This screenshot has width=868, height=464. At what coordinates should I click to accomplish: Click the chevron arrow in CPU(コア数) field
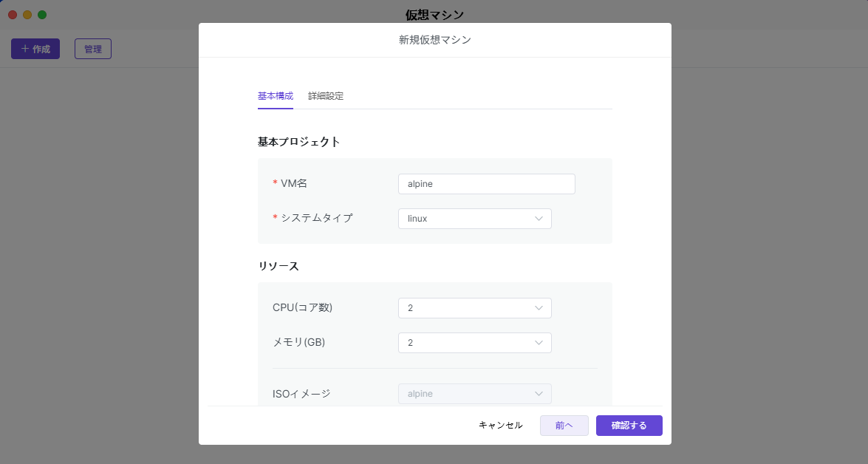point(539,308)
